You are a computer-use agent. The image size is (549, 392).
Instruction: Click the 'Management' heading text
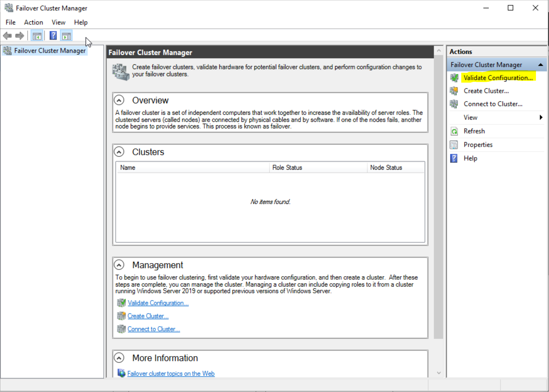point(158,265)
